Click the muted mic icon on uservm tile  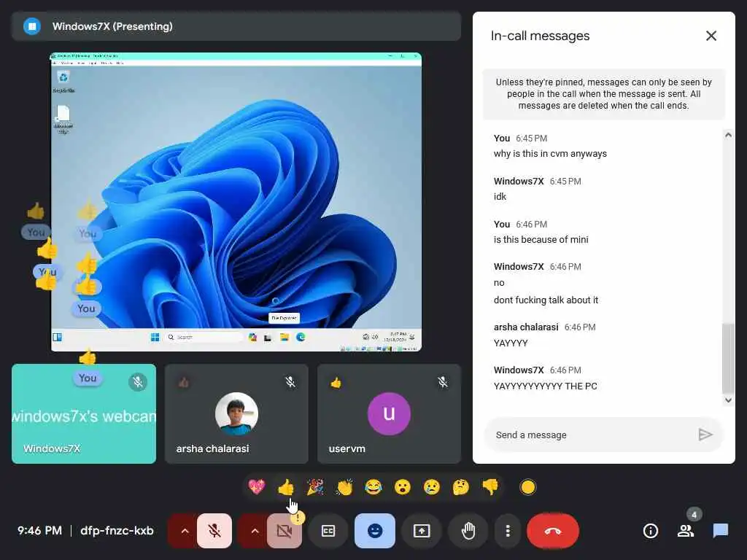coord(443,382)
